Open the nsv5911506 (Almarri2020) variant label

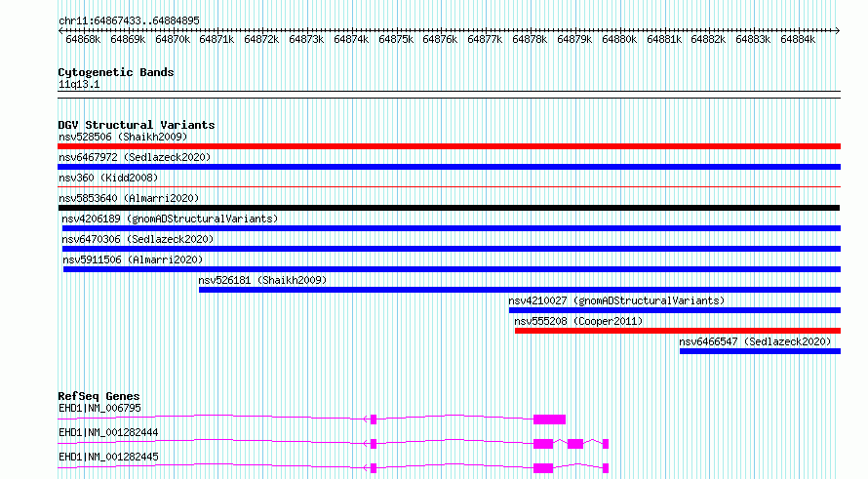[x=133, y=259]
